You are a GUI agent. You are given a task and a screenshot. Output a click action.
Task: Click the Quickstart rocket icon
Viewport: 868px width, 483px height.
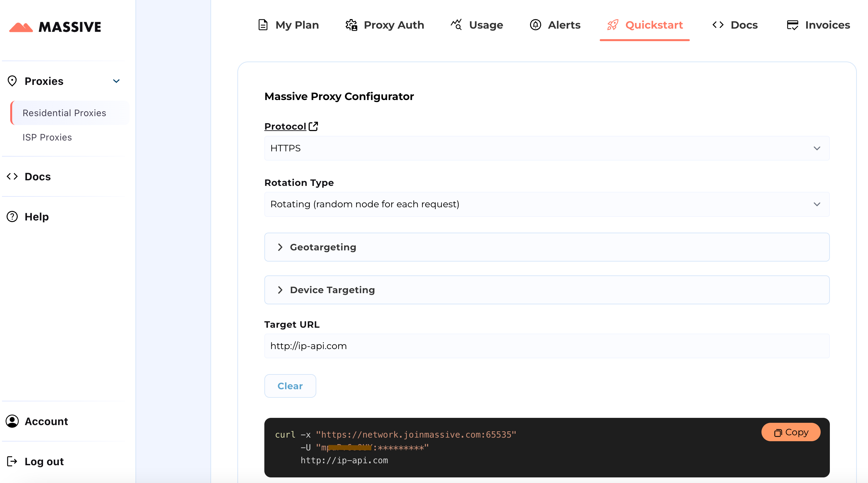[x=613, y=25]
